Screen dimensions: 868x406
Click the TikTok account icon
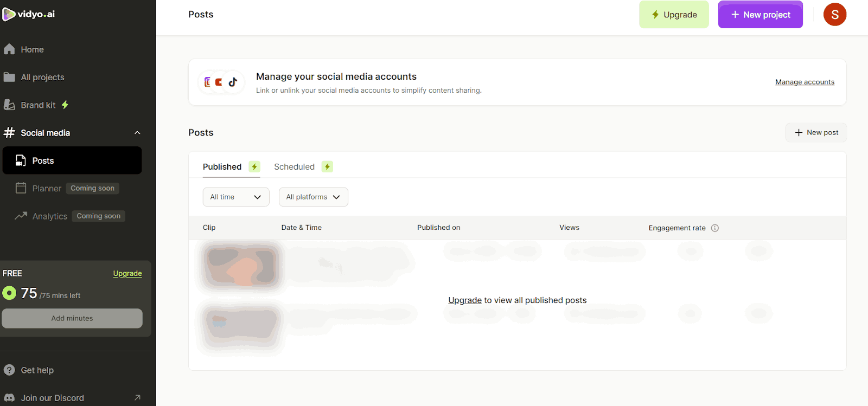[x=233, y=82]
